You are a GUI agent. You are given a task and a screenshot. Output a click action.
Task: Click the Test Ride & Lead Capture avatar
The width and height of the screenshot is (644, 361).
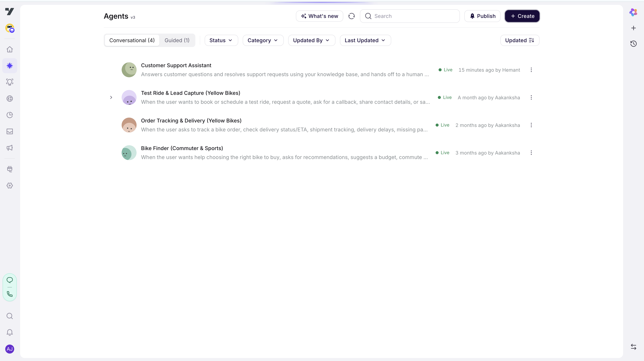[x=129, y=98]
